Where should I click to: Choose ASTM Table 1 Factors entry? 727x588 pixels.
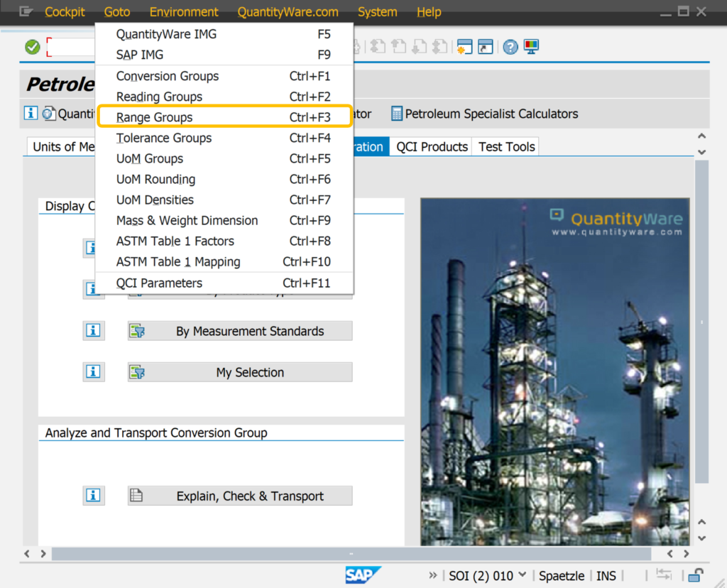[x=224, y=241]
